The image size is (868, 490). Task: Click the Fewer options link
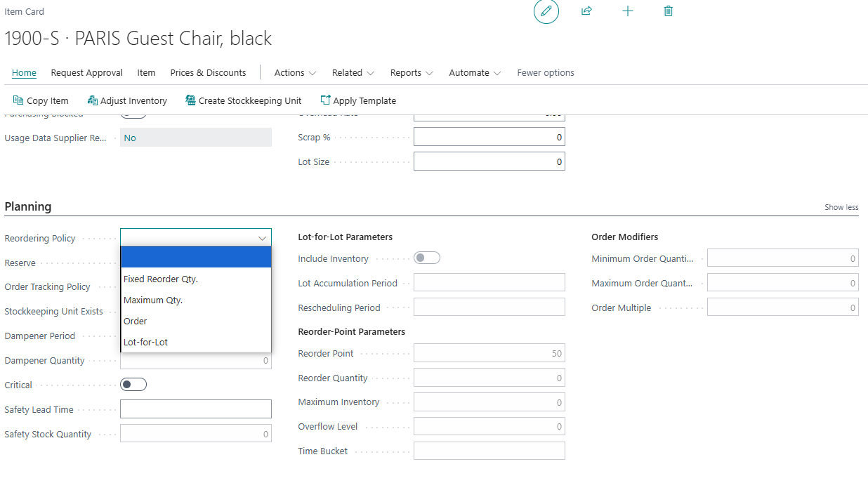[x=546, y=72]
